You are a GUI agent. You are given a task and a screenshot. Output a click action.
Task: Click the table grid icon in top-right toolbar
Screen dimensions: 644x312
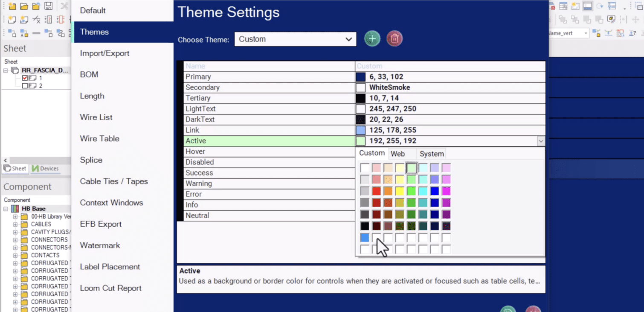pyautogui.click(x=563, y=6)
